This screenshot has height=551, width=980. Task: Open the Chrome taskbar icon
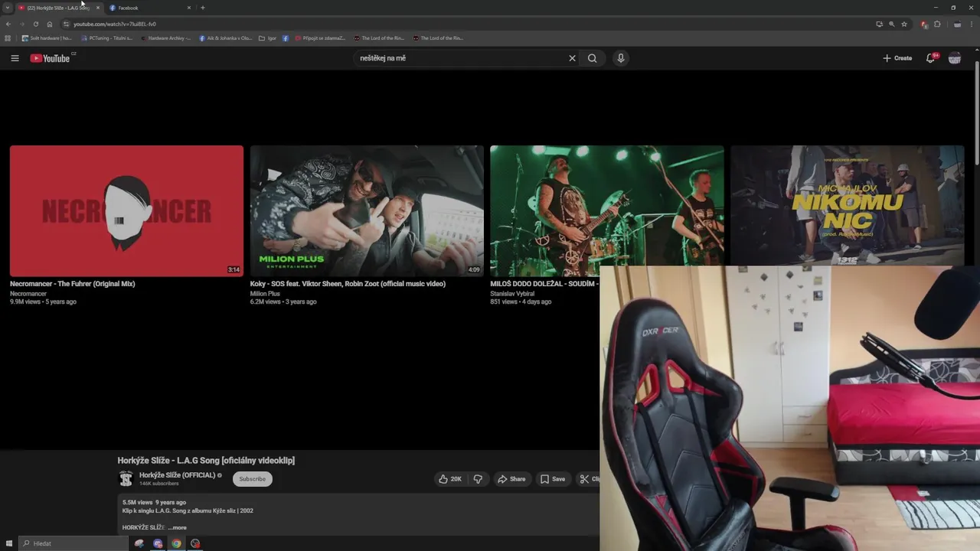[176, 543]
